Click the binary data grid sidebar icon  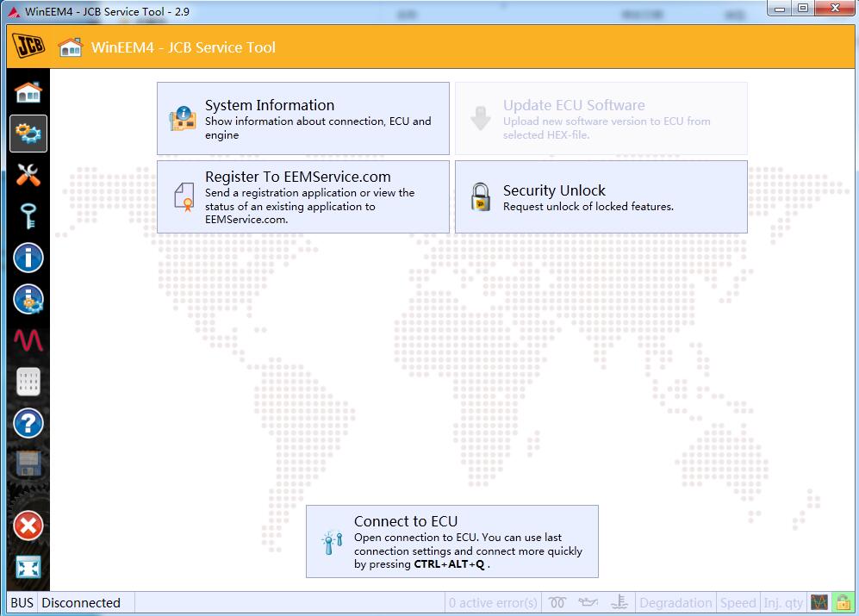coord(28,382)
